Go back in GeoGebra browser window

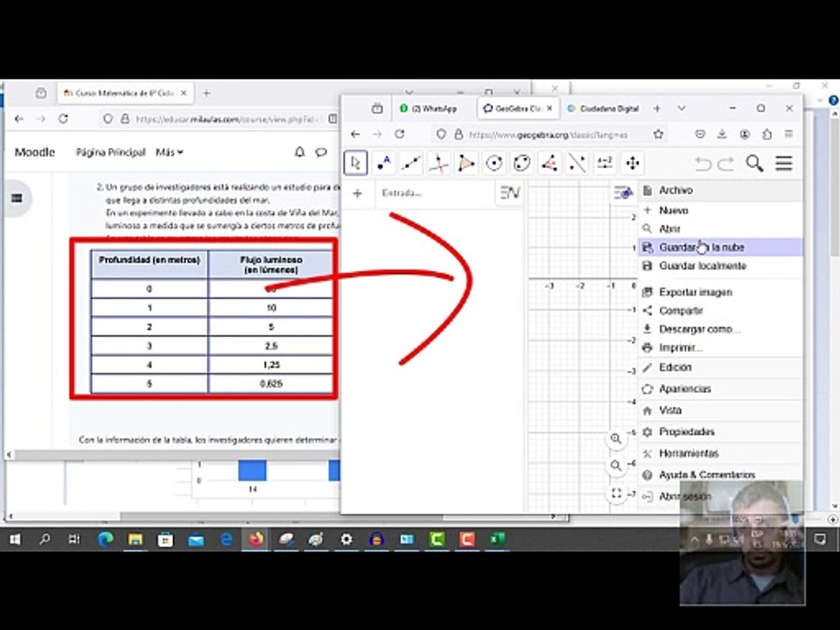click(355, 135)
